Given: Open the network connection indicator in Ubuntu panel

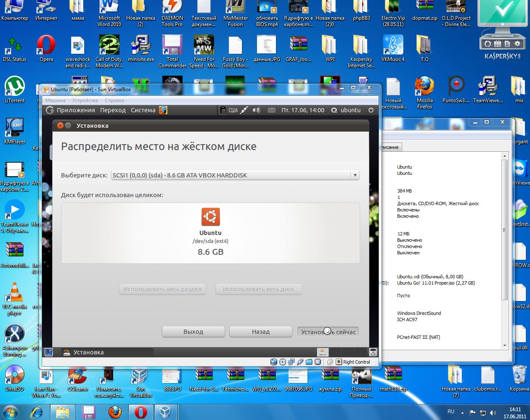Looking at the screenshot, I should point(244,110).
